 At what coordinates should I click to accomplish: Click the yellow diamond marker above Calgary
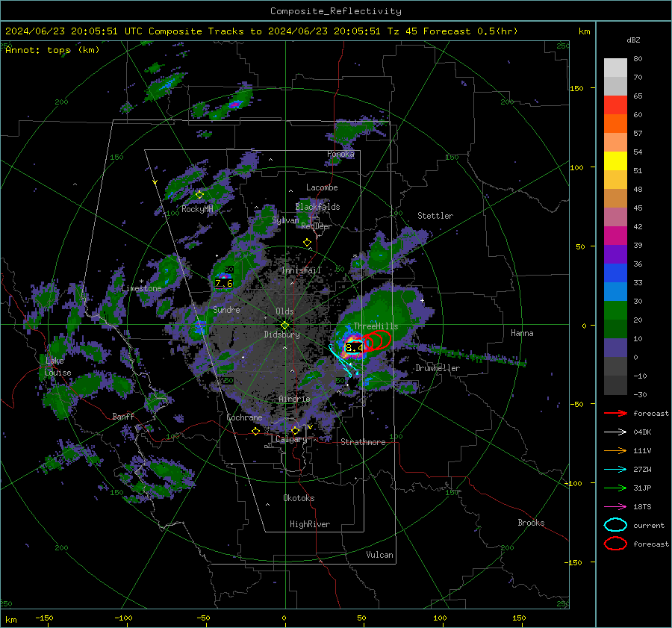pyautogui.click(x=295, y=430)
